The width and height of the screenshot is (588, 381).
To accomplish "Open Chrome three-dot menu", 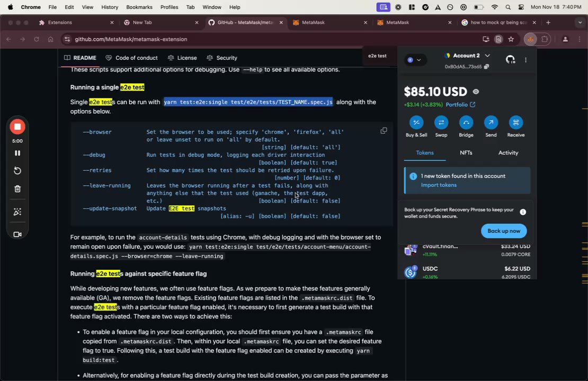I will (580, 39).
